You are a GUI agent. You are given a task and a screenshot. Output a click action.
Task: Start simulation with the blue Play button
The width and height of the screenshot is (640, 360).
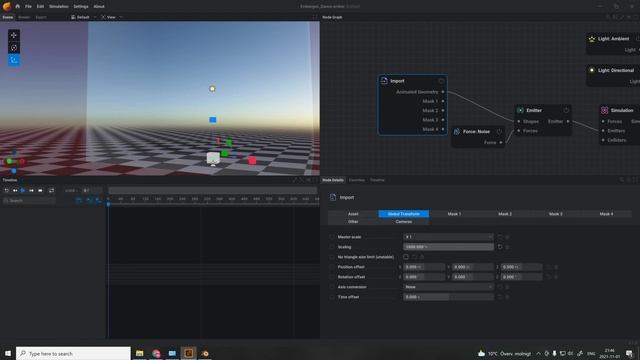click(x=23, y=190)
